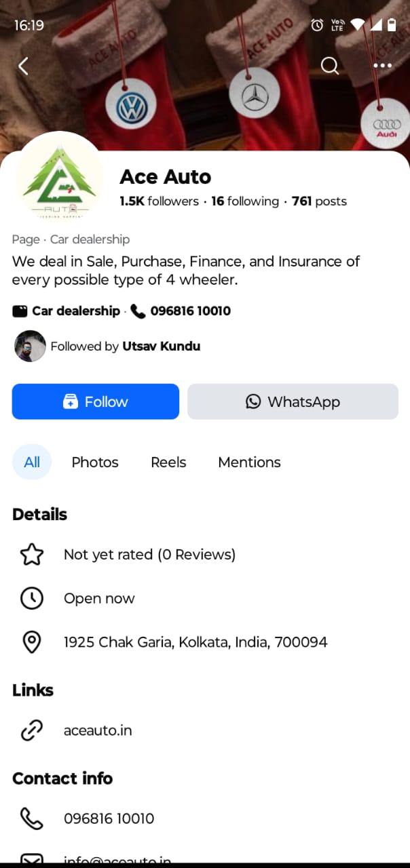Open the search icon at top
The image size is (410, 868).
coord(330,66)
